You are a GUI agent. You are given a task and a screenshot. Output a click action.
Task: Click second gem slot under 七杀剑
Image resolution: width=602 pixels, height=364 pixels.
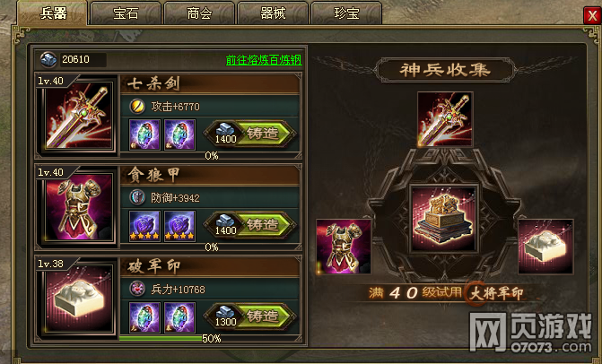(x=179, y=134)
